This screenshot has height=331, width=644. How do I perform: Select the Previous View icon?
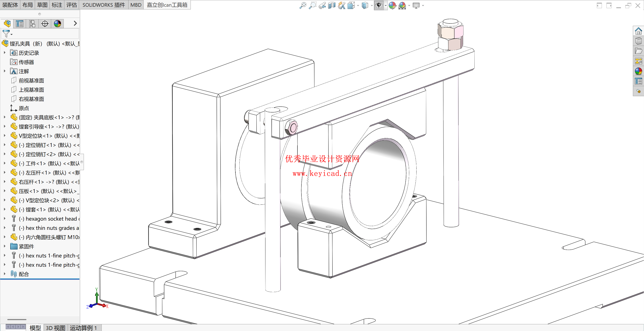point(322,5)
